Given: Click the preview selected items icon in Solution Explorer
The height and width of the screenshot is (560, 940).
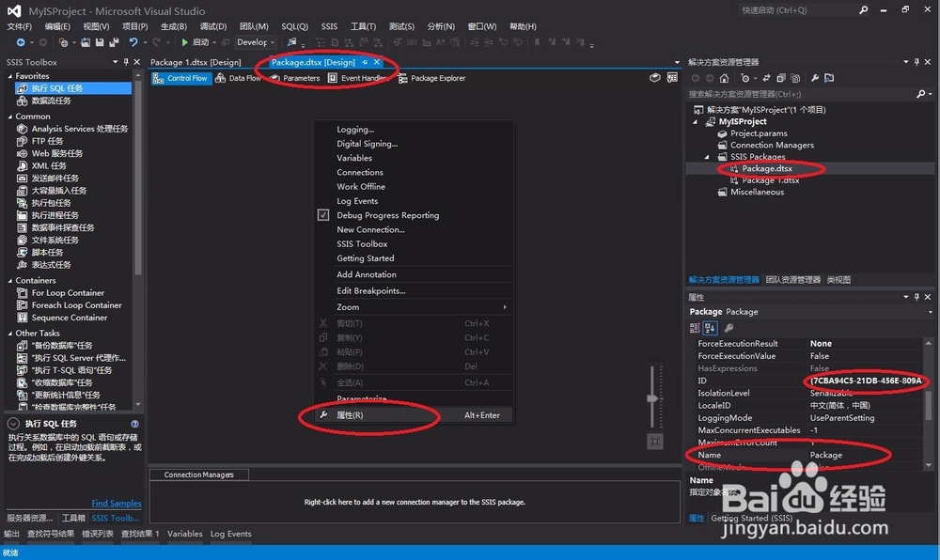Looking at the screenshot, I should [829, 78].
